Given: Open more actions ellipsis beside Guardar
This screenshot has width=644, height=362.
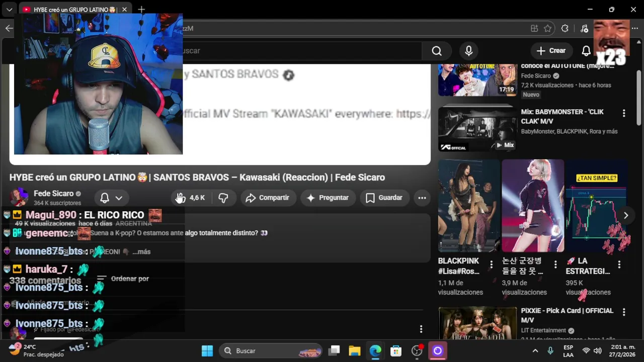Looking at the screenshot, I should pyautogui.click(x=422, y=198).
